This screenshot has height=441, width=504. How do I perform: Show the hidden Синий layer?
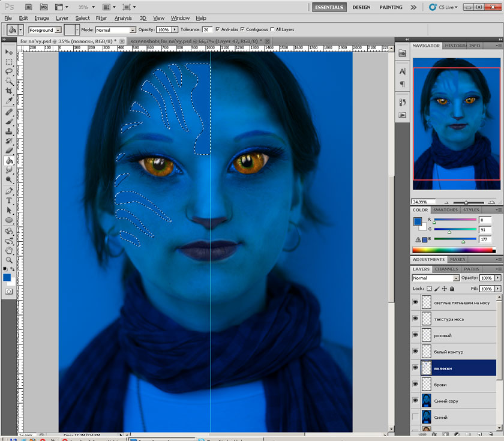(x=415, y=416)
